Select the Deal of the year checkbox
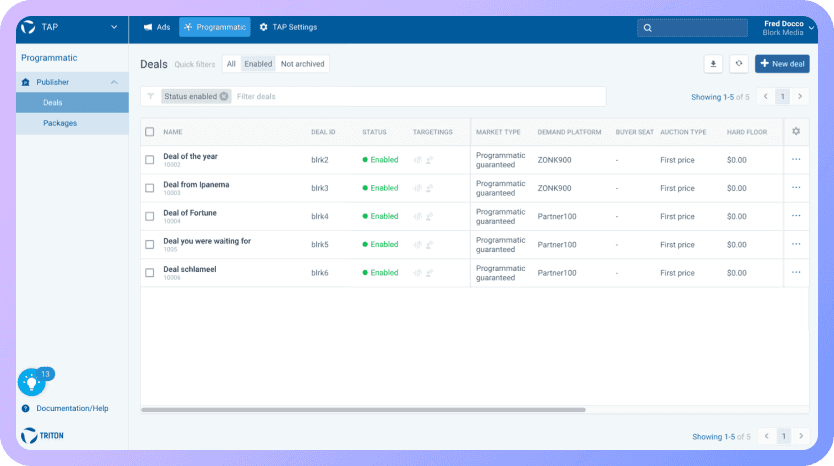 tap(150, 160)
